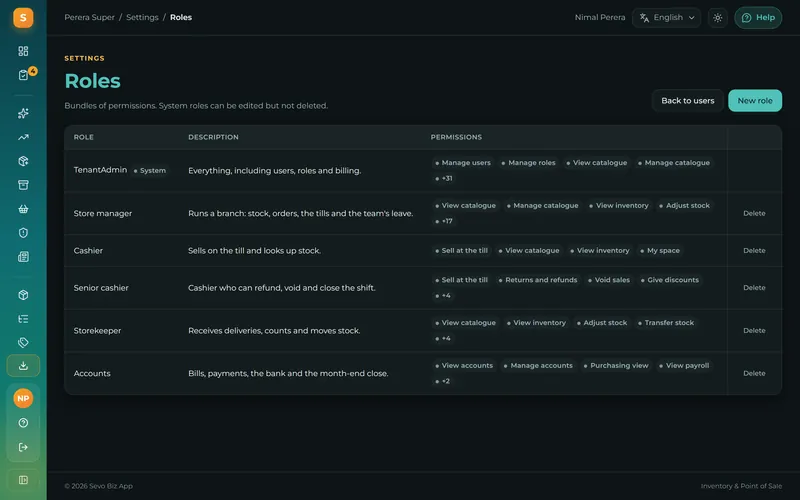Click the Roles breadcrumb
This screenshot has width=800, height=500.
coord(181,17)
